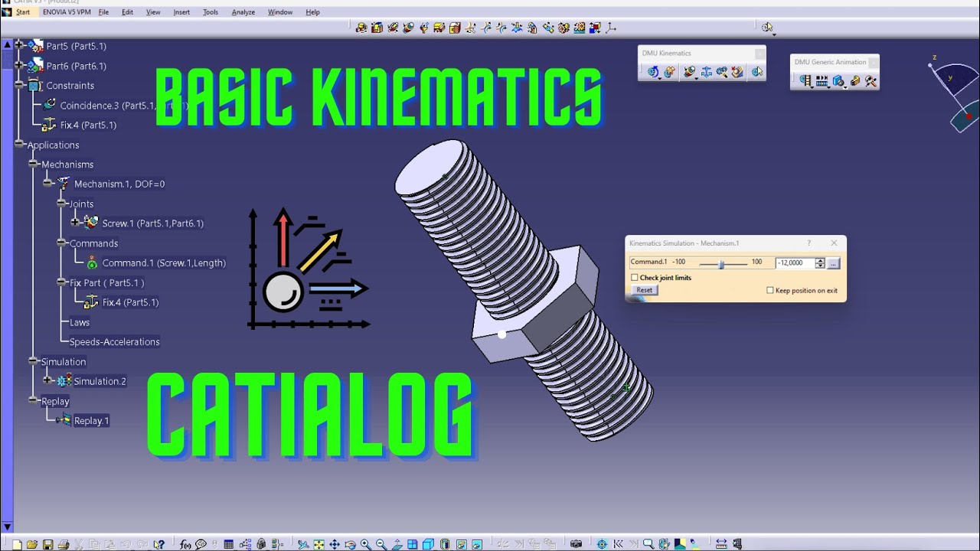The image size is (980, 551).
Task: Click the Command.1 slider track
Action: click(722, 263)
